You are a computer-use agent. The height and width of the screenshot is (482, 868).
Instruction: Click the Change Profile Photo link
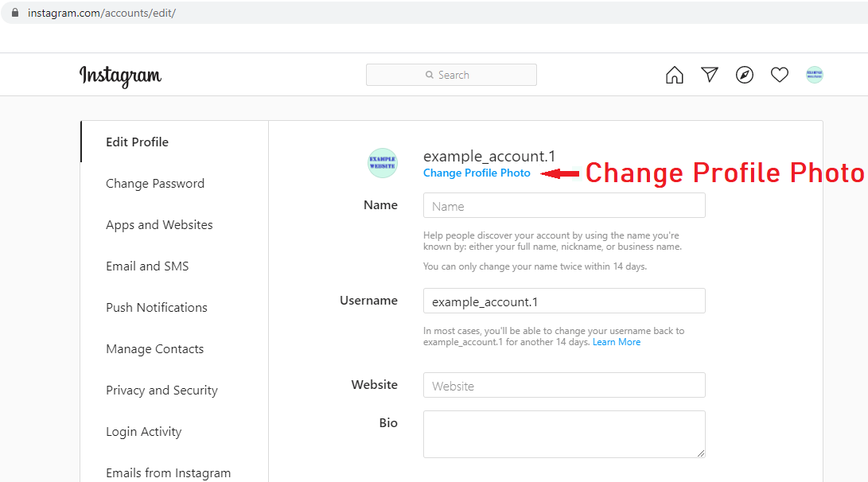click(477, 173)
